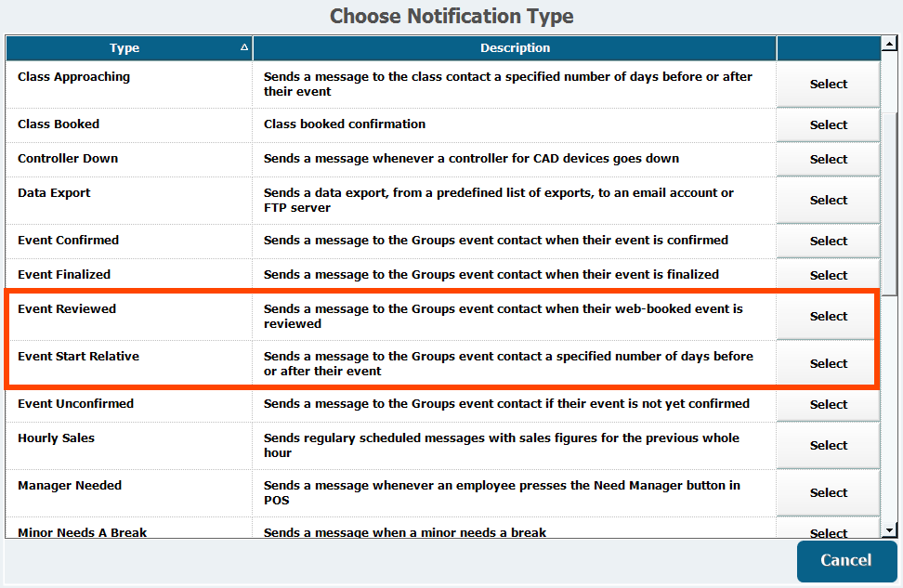This screenshot has width=903, height=588.
Task: Pick Select for Event Confirmed
Action: 828,241
